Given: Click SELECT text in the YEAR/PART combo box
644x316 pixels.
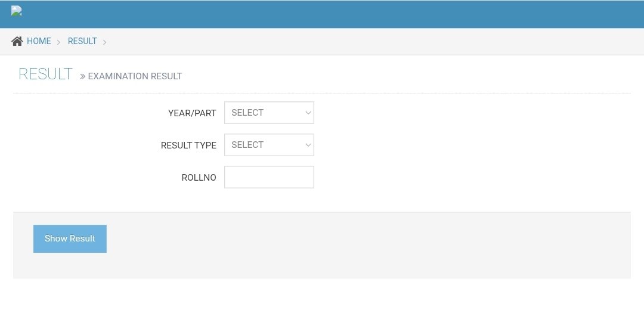Looking at the screenshot, I should tap(247, 113).
